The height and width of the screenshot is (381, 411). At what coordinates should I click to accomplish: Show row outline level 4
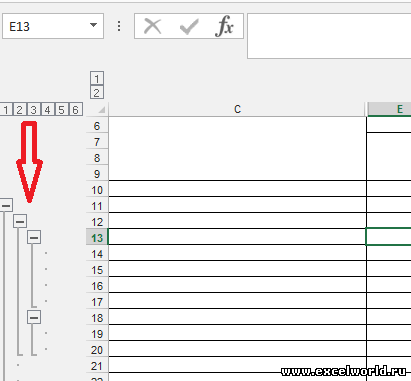[48, 109]
